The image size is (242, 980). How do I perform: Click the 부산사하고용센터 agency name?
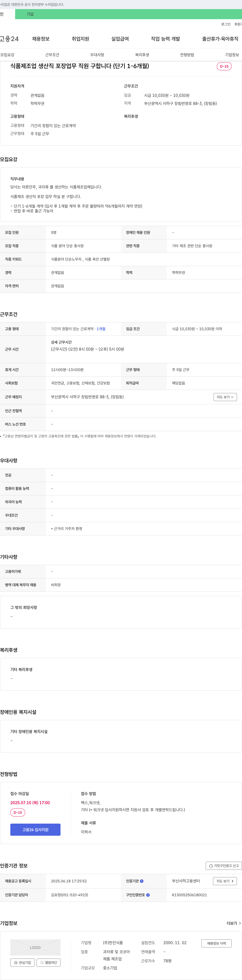coord(186,881)
